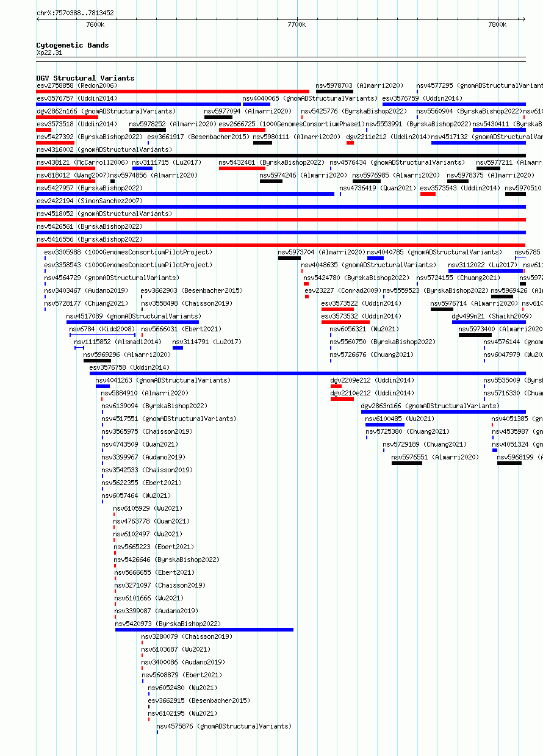Open variant nsv5978703 (Almarri2020) label
Screen dimensions: 543x756
pos(359,86)
